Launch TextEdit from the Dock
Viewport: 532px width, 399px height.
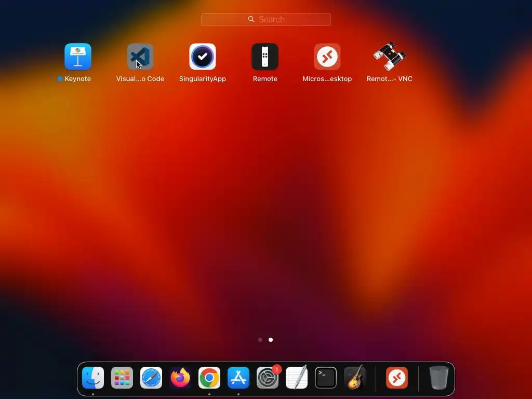(297, 378)
